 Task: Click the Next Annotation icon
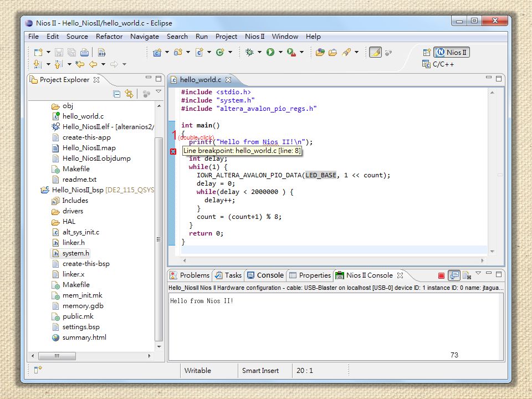pos(37,64)
